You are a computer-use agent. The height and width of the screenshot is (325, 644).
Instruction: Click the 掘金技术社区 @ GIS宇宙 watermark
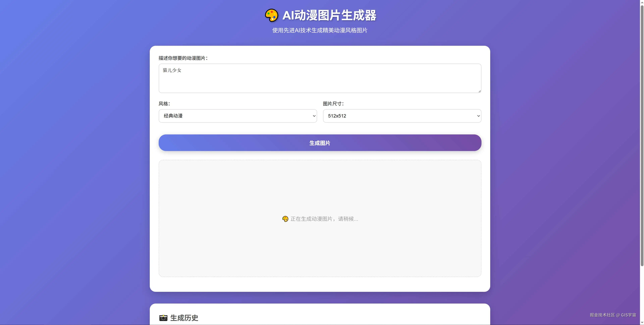pos(613,315)
